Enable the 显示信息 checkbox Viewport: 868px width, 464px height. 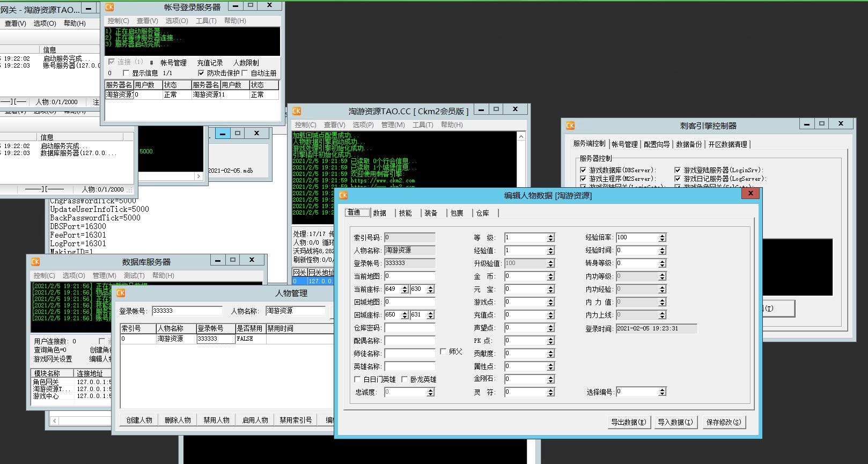(127, 73)
